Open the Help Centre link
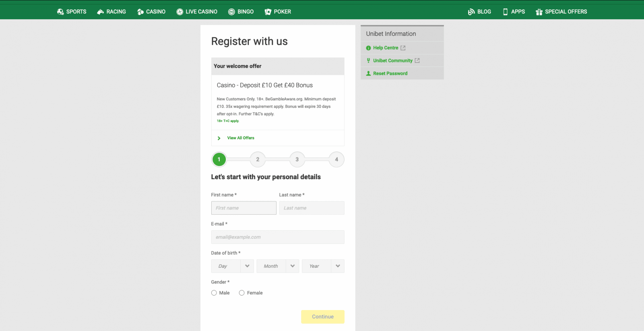 coord(386,48)
